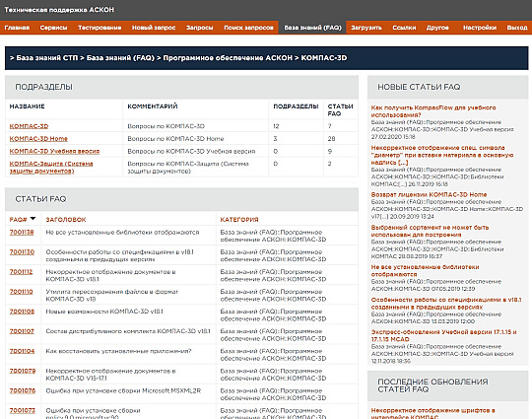Screen dimensions: 532x419
Task: Open the Другое menu item
Action: pyautogui.click(x=437, y=28)
